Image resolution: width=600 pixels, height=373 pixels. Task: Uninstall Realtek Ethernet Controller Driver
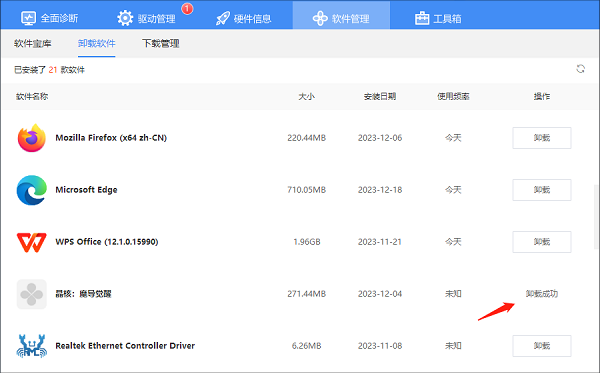click(542, 346)
